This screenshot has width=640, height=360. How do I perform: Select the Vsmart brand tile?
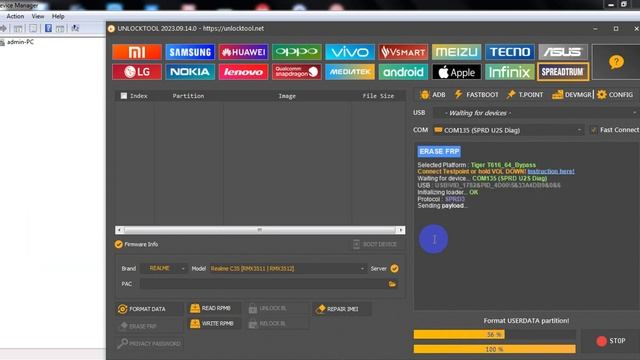403,52
